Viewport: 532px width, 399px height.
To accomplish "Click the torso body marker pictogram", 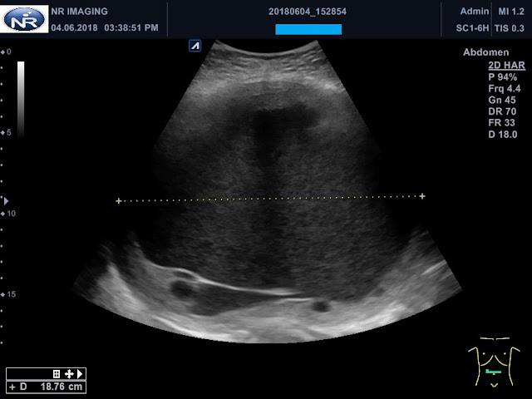I will [x=495, y=362].
